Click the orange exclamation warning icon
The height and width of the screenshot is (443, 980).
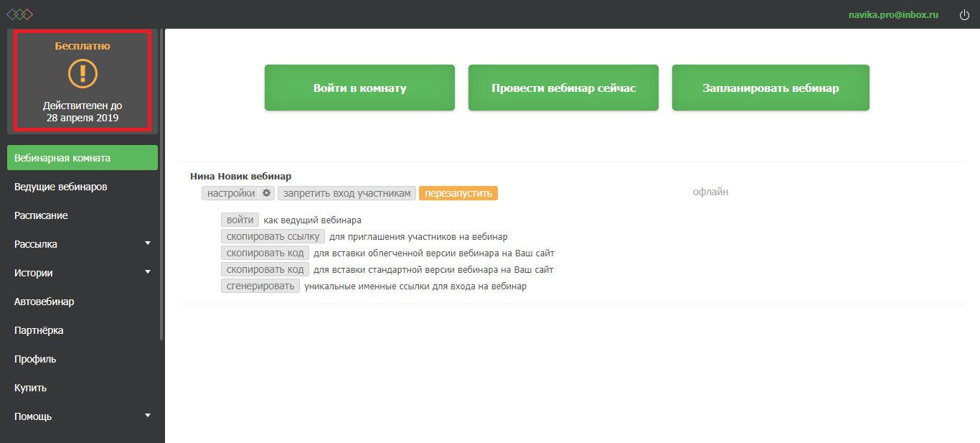point(83,74)
